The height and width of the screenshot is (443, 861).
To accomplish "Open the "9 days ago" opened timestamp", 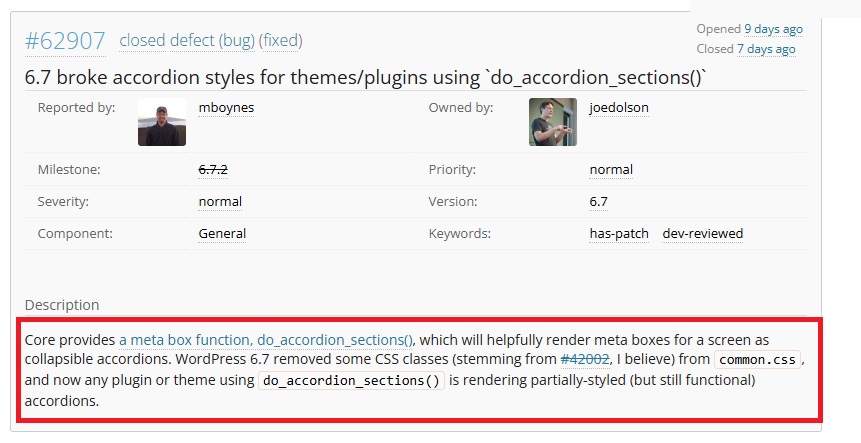I will tap(773, 29).
